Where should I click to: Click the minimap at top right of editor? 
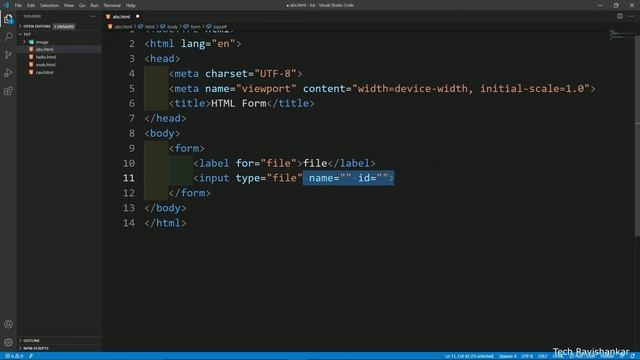pyautogui.click(x=621, y=35)
